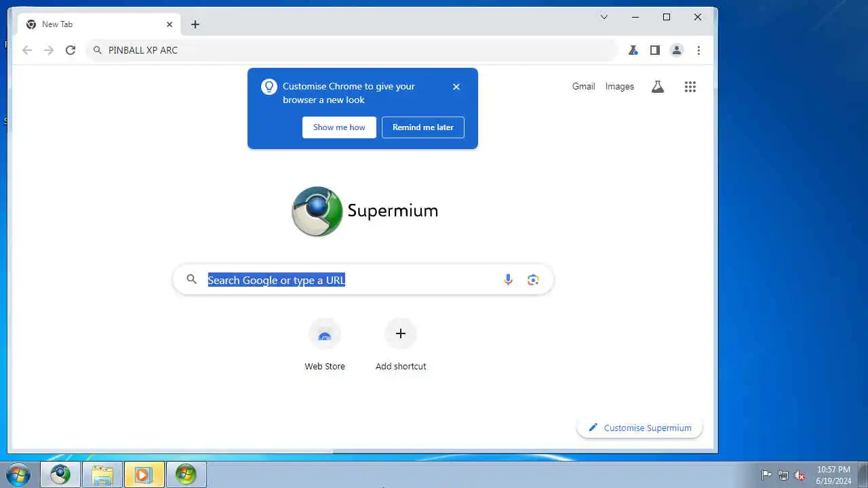This screenshot has width=868, height=488.
Task: Click the Windows flag app in taskbar
Action: point(186,474)
